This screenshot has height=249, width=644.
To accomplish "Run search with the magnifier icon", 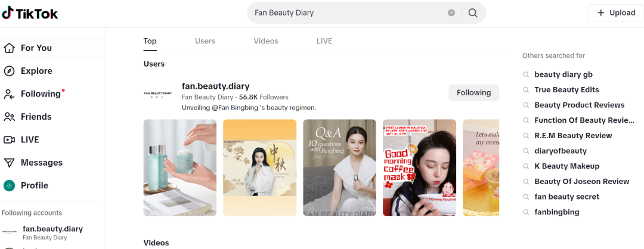I will (473, 13).
